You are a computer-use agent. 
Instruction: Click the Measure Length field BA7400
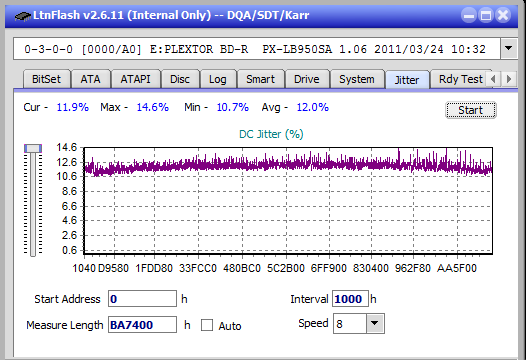point(142,325)
